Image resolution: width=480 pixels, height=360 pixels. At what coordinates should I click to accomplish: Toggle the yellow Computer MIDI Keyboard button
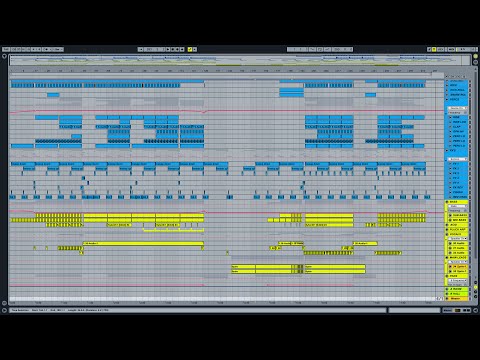tap(434, 49)
